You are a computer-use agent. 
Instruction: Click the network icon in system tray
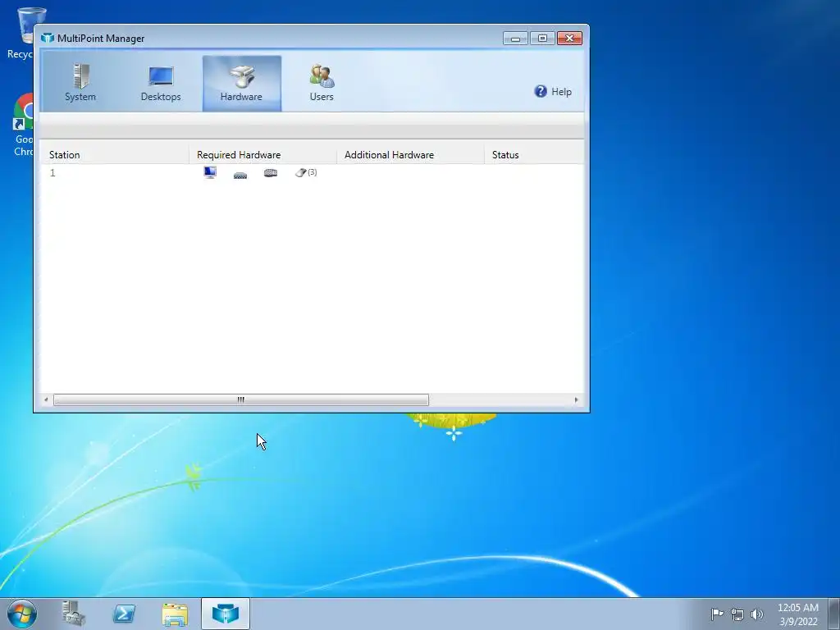pyautogui.click(x=737, y=614)
